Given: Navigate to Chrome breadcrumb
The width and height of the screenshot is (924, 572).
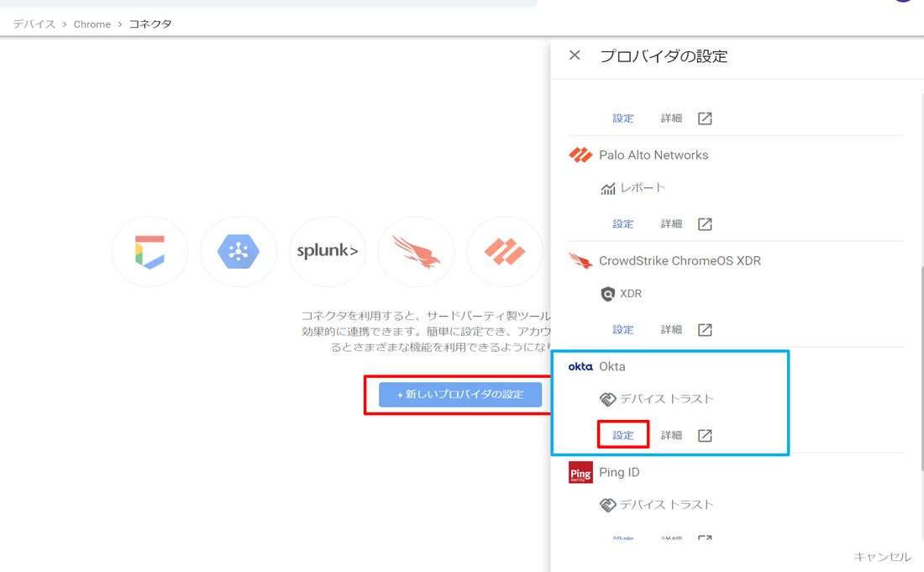Looking at the screenshot, I should (x=92, y=24).
